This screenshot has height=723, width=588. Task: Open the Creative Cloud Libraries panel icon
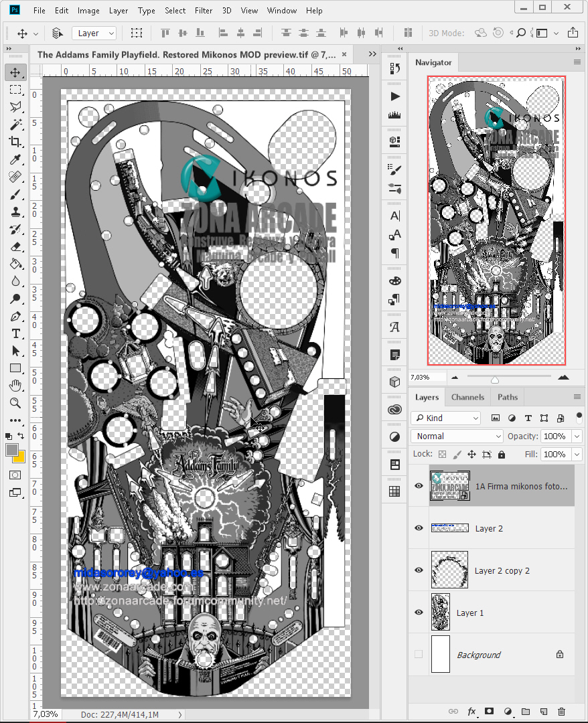394,410
